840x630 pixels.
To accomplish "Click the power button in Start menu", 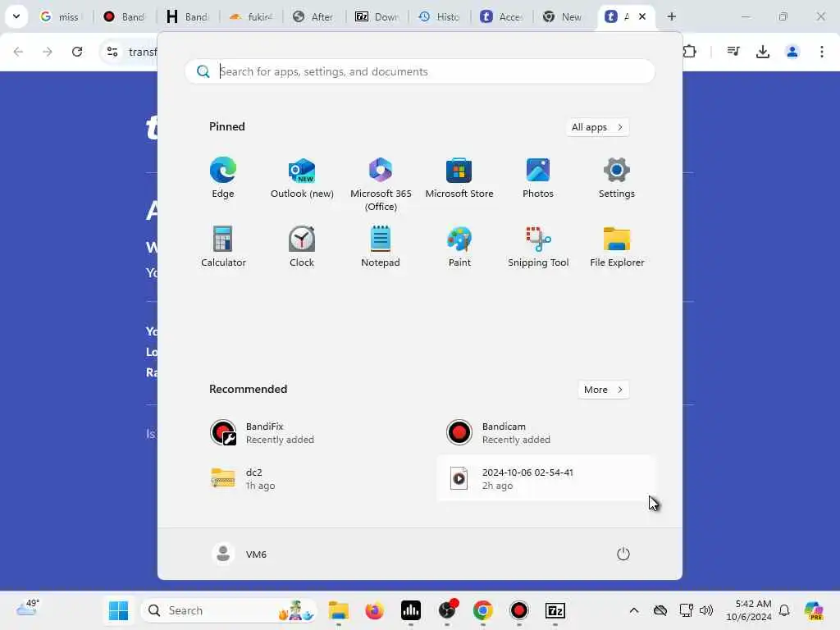I will [x=623, y=554].
